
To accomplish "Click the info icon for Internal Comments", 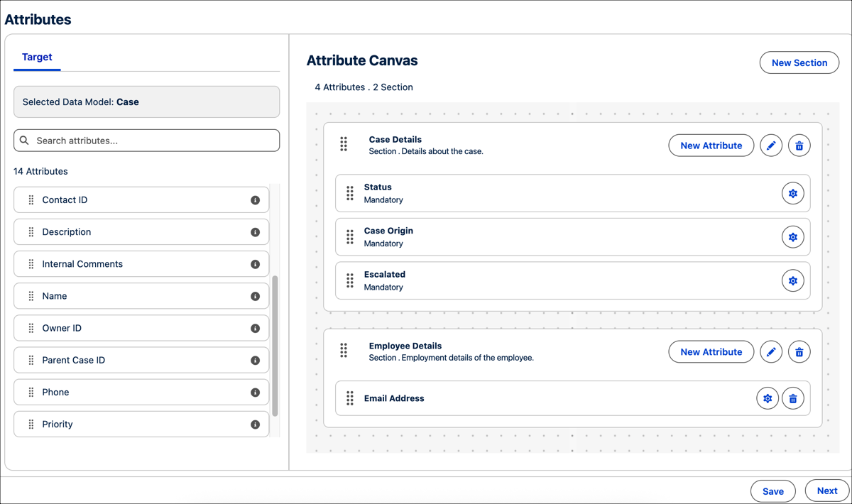I will (255, 264).
